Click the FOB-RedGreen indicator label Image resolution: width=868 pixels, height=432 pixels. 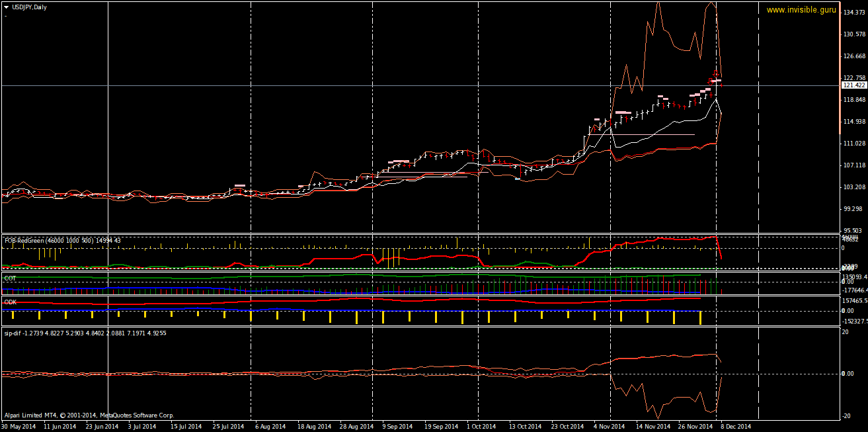[62, 241]
